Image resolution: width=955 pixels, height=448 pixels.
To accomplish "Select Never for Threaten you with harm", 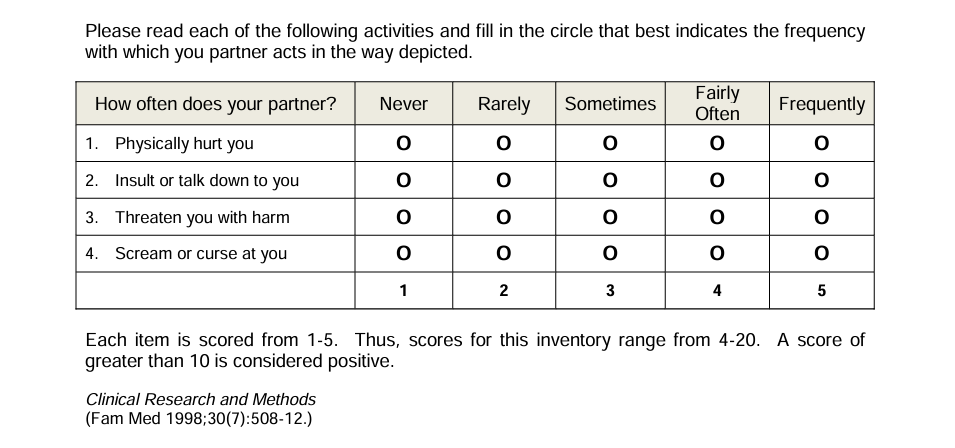I will click(x=403, y=218).
